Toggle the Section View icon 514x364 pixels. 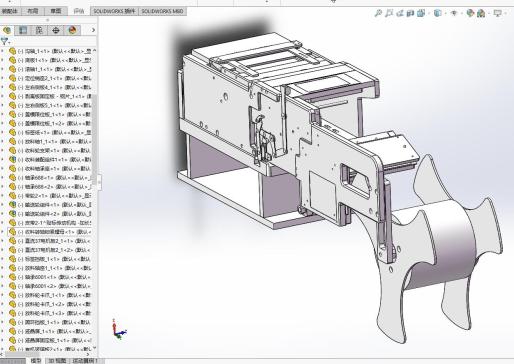click(x=410, y=13)
